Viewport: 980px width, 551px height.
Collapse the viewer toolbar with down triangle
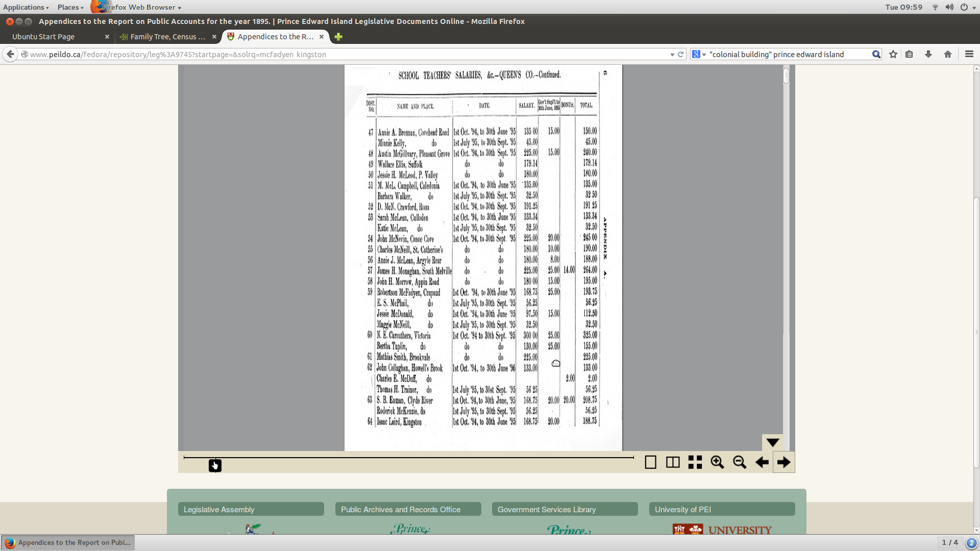pyautogui.click(x=773, y=442)
